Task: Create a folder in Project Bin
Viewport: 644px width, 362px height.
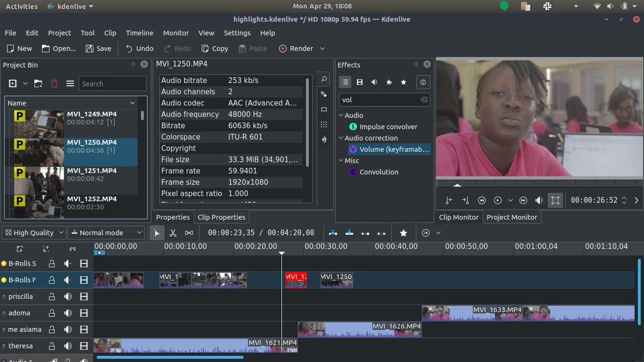Action: (38, 84)
